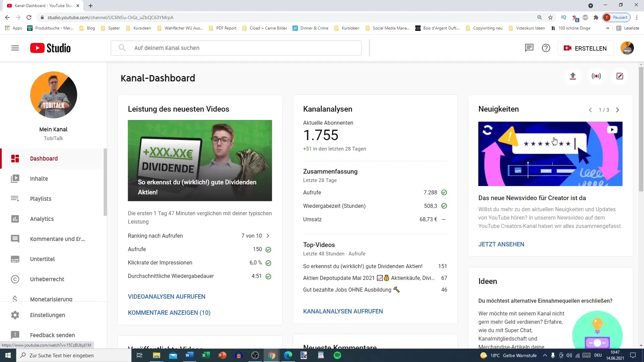The image size is (644, 362).
Task: Click the post/edit icon top right
Action: (x=620, y=76)
